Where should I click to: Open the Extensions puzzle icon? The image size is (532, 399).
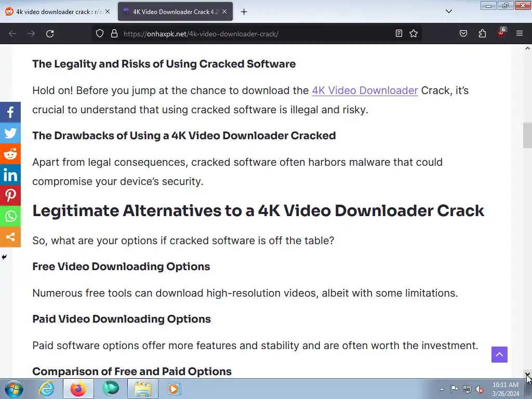pyautogui.click(x=482, y=33)
